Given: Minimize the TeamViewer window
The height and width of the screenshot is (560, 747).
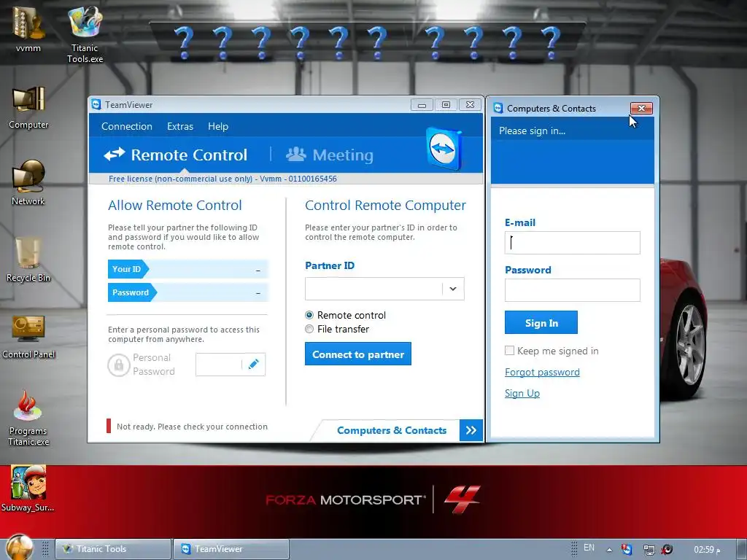Looking at the screenshot, I should (422, 105).
